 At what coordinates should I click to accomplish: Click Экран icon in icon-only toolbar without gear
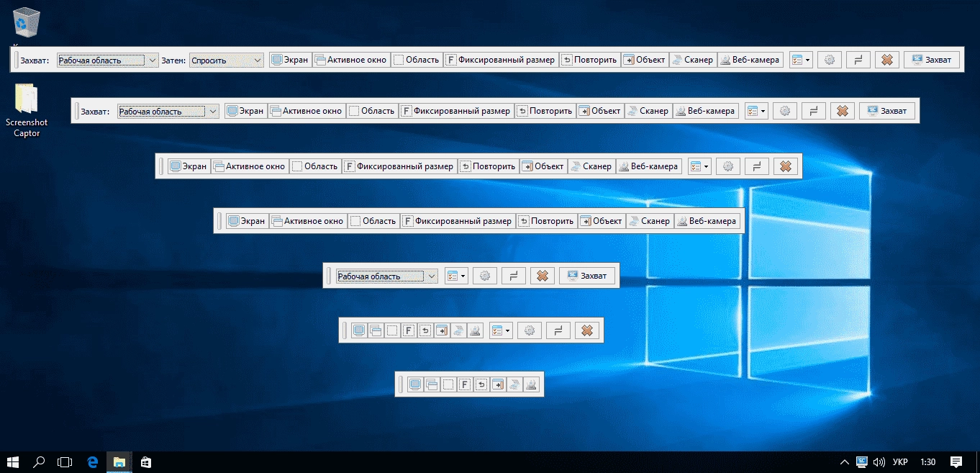[x=414, y=384]
